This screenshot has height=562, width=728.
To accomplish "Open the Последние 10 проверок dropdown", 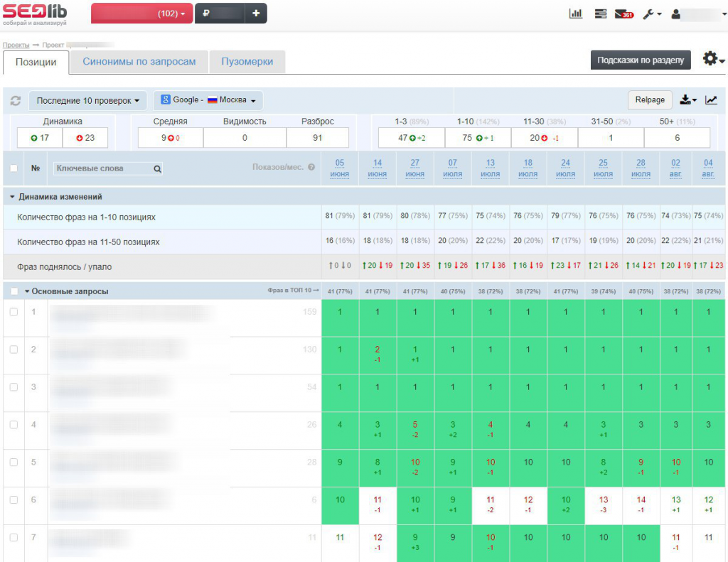I will [x=87, y=101].
